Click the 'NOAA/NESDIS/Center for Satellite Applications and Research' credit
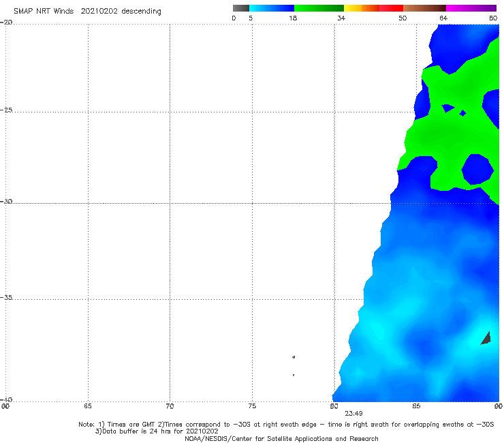504x443 pixels. pos(281,439)
